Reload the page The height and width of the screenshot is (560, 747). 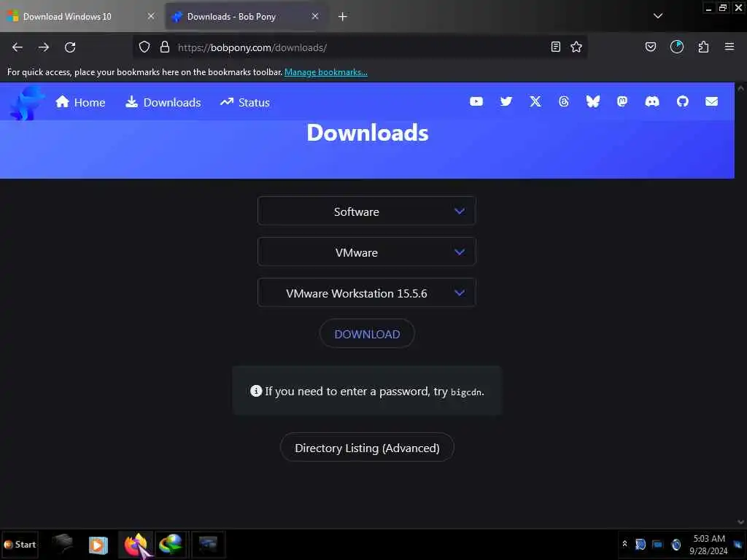click(x=70, y=47)
